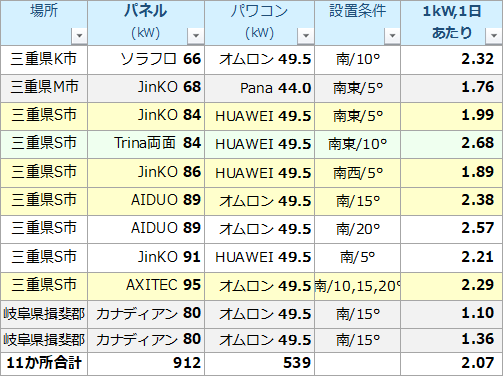Open the 場所 column filter dropdown
This screenshot has height=377, width=504.
pos(79,35)
